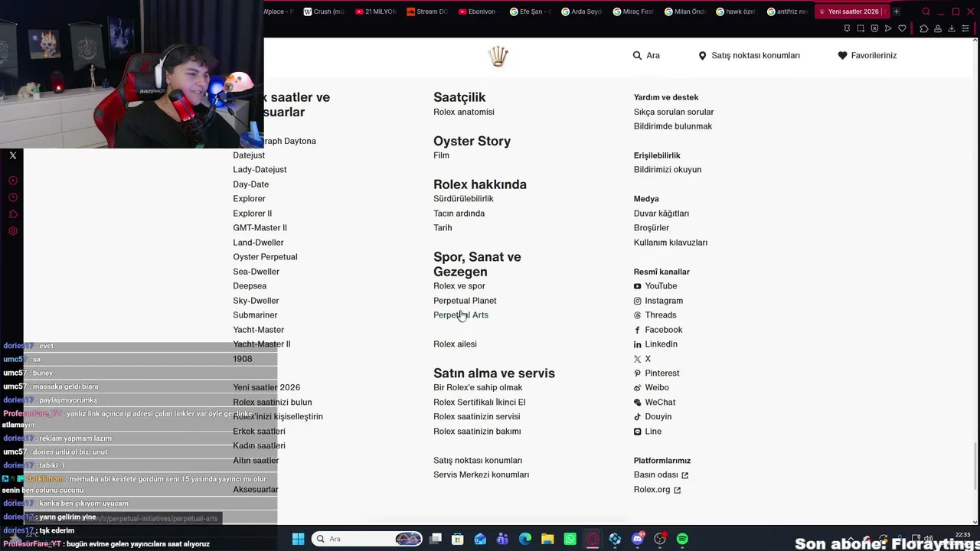Open Favorileriniz from the header
Screen dimensions: 980x551
pos(867,55)
